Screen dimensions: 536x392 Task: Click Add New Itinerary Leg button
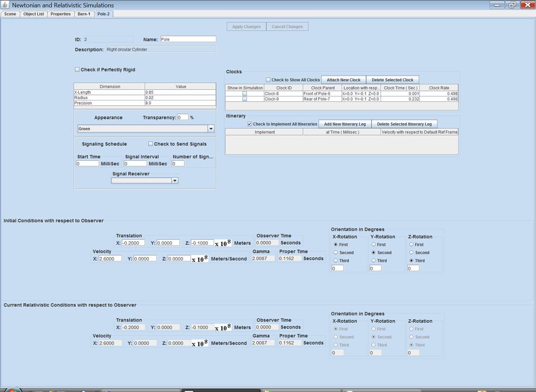pos(345,124)
